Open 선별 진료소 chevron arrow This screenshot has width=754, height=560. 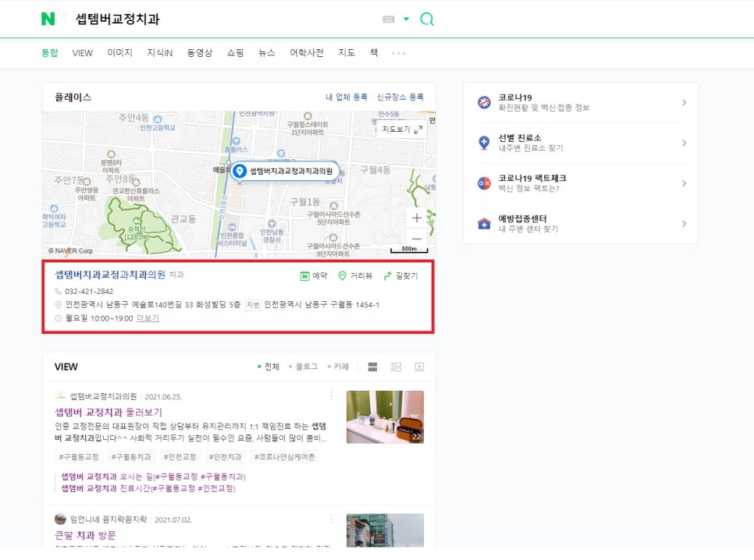pos(684,143)
